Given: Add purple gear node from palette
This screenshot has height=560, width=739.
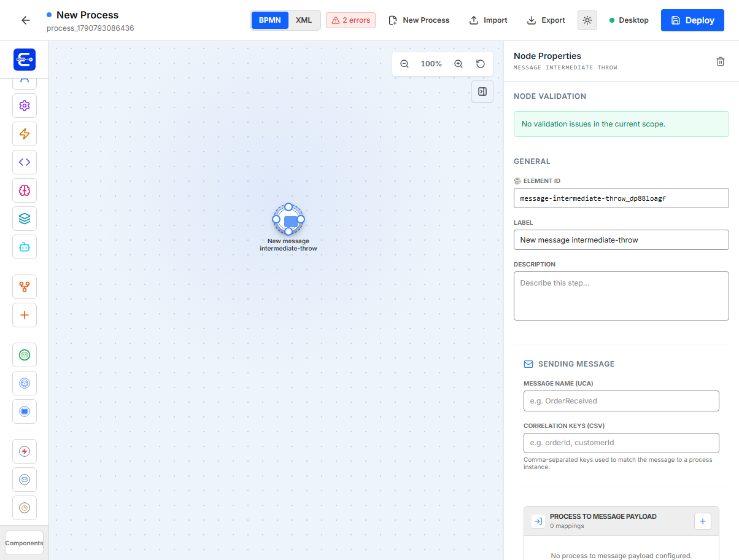Looking at the screenshot, I should 25,106.
